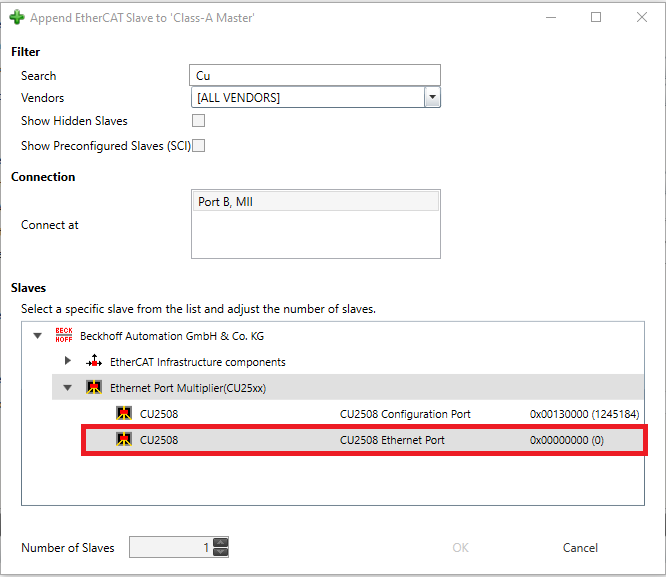Open the Vendors dropdown arrow
Viewport: 666px width, 578px height.
tap(432, 97)
